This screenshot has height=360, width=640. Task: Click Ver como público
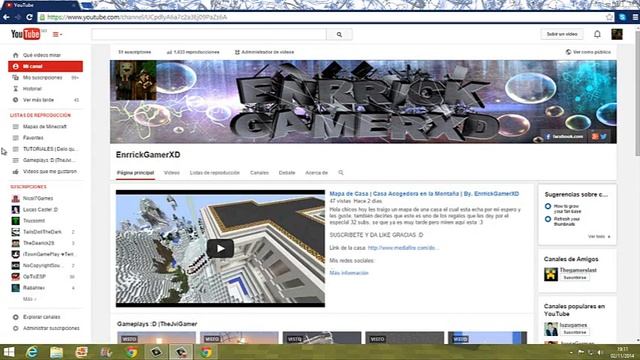[588, 52]
